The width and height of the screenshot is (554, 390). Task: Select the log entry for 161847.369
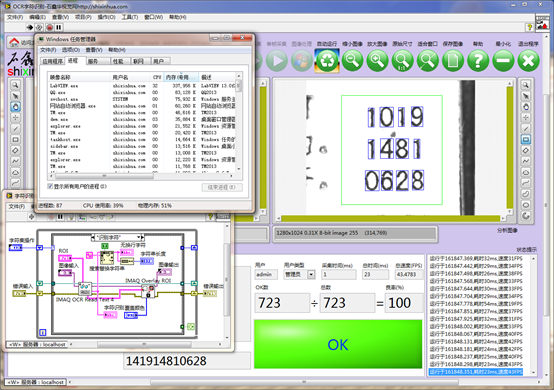[476, 259]
